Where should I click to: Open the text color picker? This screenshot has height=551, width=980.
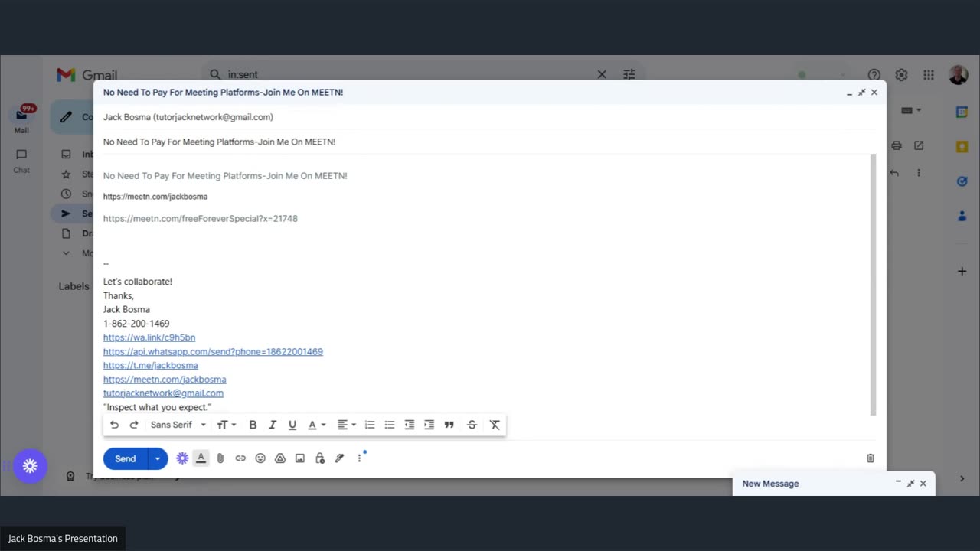316,425
